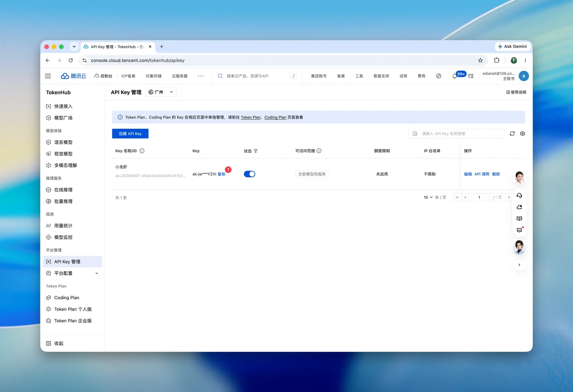Viewport: 573px width, 392px height.
Task: Open the more products ellipsis menu
Action: coord(201,76)
